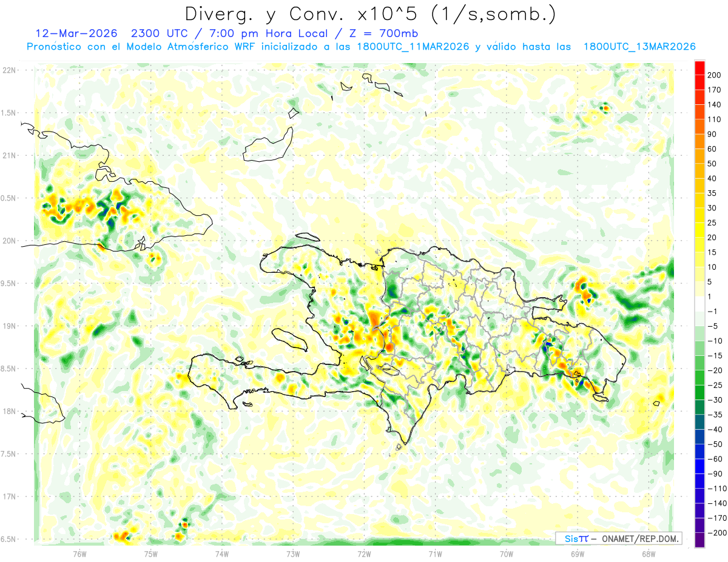The image size is (728, 562).
Task: Click the '6.5N' latitude label
Action: pyautogui.click(x=8, y=539)
